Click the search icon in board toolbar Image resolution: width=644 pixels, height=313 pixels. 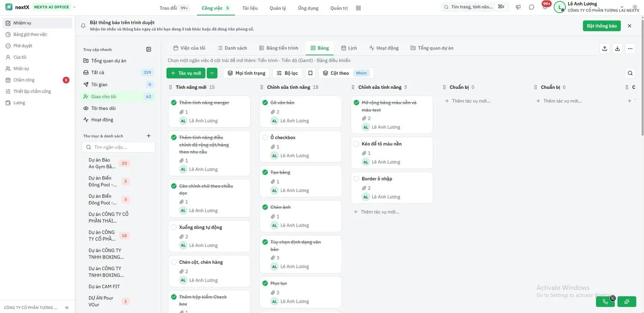630,73
